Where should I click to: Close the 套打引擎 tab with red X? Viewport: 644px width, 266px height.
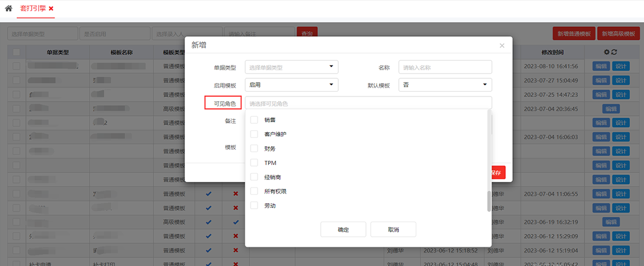[51, 9]
